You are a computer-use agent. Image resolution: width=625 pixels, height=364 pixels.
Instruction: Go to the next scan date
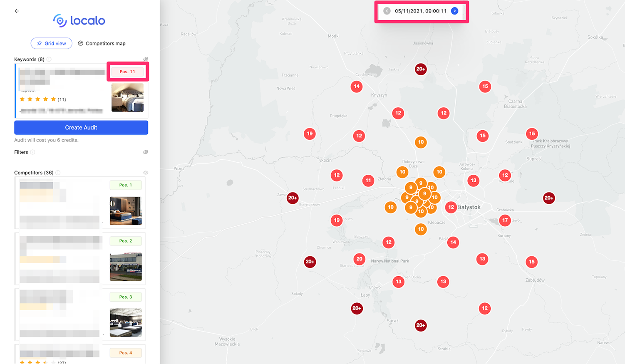(x=454, y=11)
